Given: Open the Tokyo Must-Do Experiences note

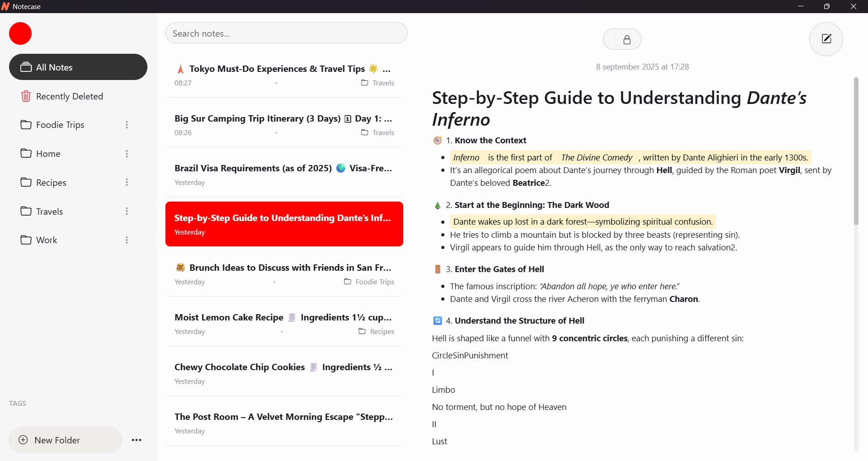Looking at the screenshot, I should [x=284, y=75].
